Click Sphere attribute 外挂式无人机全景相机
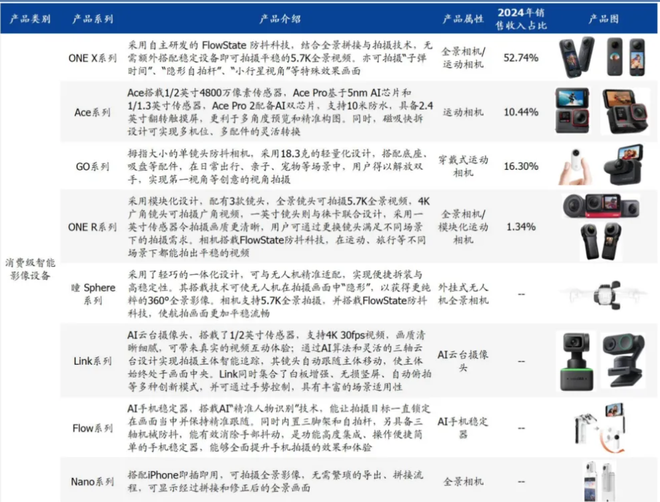Image resolution: width=660 pixels, height=502 pixels. click(463, 294)
